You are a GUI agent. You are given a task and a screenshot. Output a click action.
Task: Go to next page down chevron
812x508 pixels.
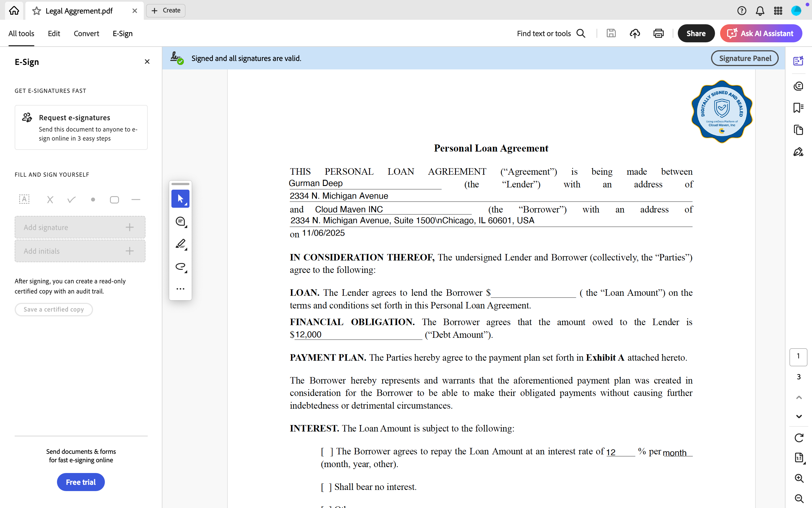point(799,416)
